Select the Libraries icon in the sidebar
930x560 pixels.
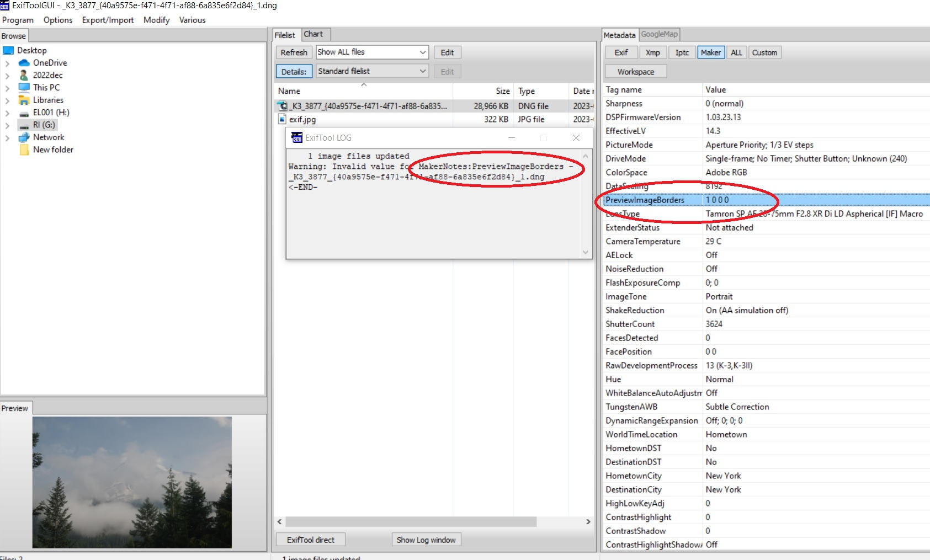23,100
